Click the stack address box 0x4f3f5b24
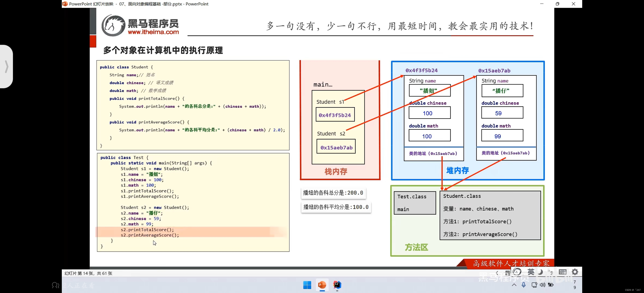The width and height of the screenshot is (644, 293). (x=335, y=115)
